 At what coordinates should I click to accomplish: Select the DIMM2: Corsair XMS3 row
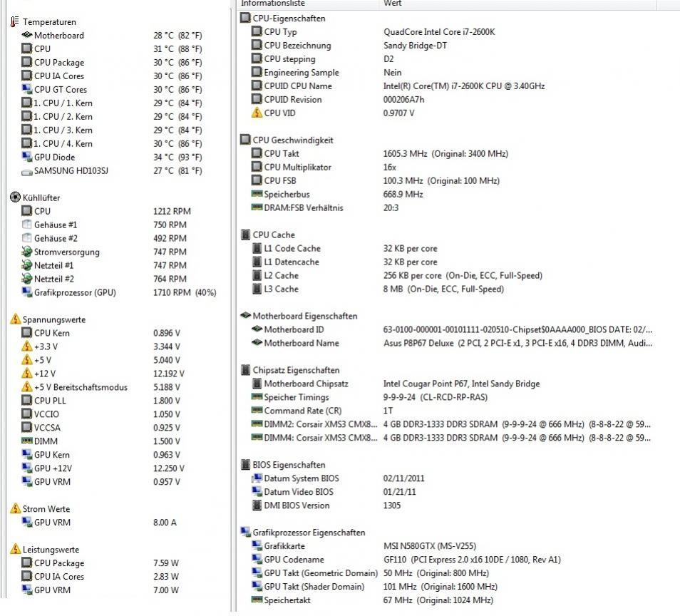point(451,423)
